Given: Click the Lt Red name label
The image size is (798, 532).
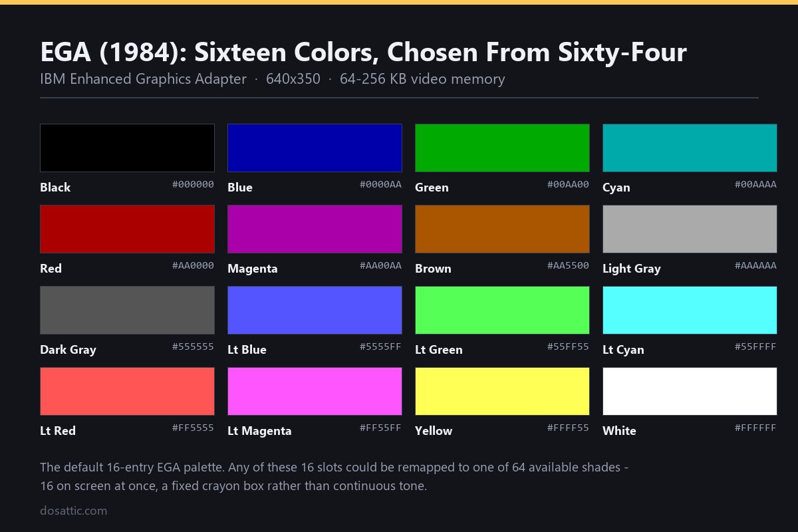Looking at the screenshot, I should (58, 431).
